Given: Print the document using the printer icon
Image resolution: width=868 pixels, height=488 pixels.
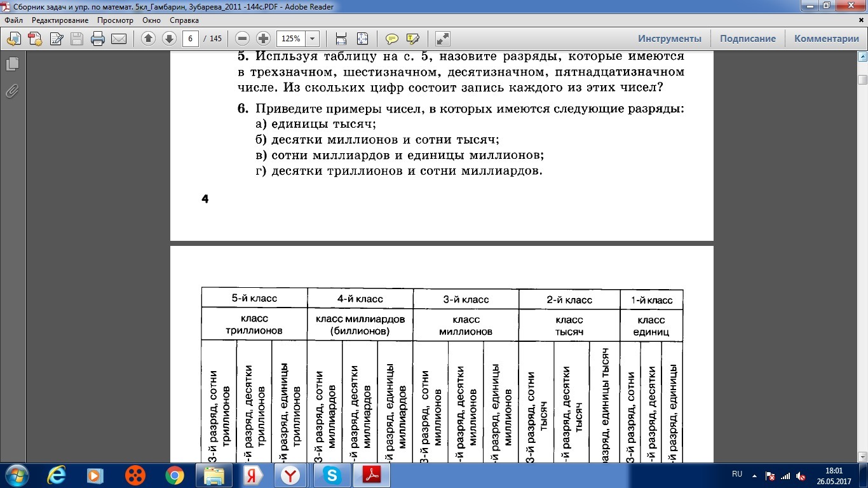Looking at the screenshot, I should (x=98, y=39).
